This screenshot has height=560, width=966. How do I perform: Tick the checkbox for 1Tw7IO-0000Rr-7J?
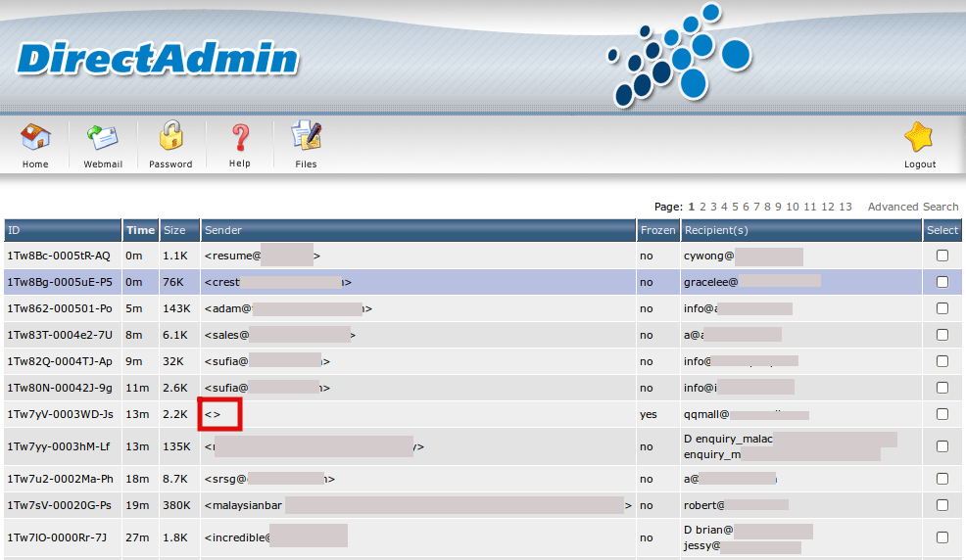tap(942, 537)
